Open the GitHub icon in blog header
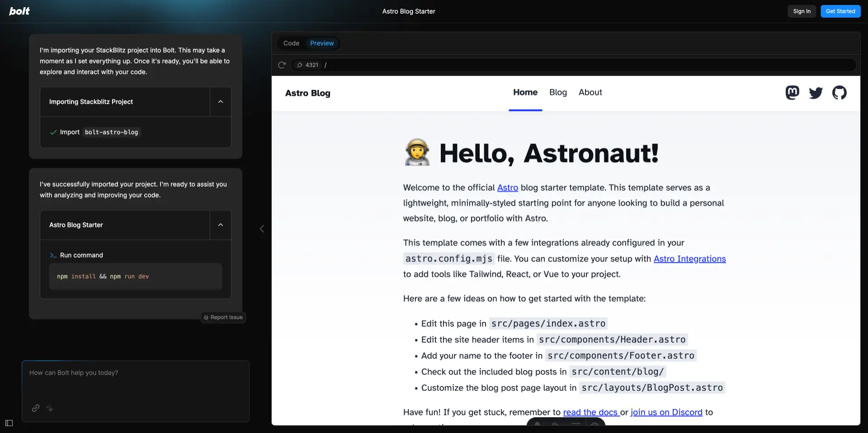 point(839,93)
